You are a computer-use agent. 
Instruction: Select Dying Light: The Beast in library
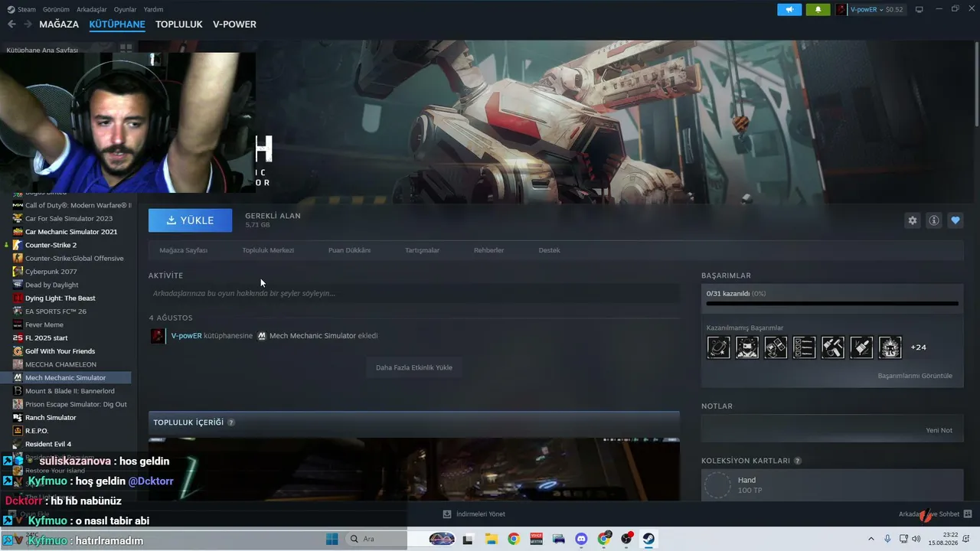[60, 298]
